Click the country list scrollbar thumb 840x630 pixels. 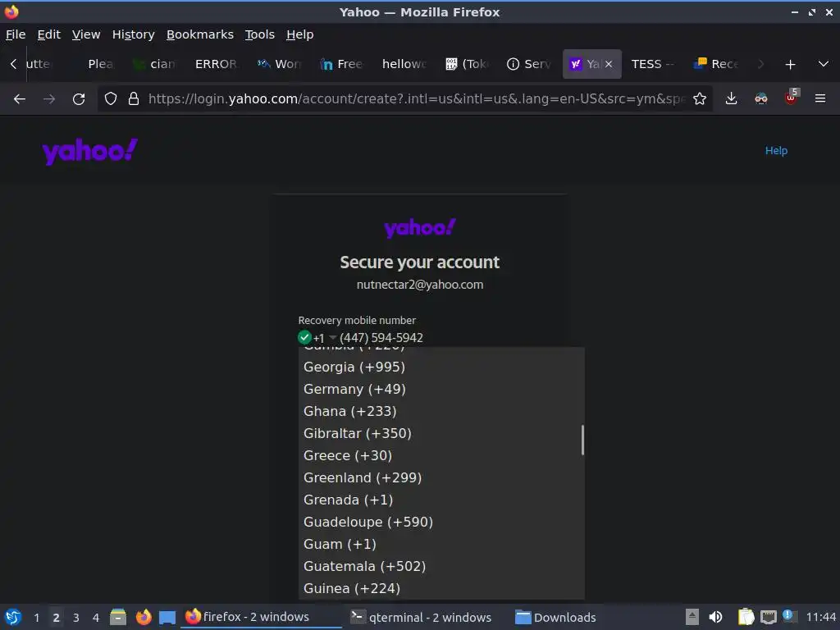coord(582,441)
